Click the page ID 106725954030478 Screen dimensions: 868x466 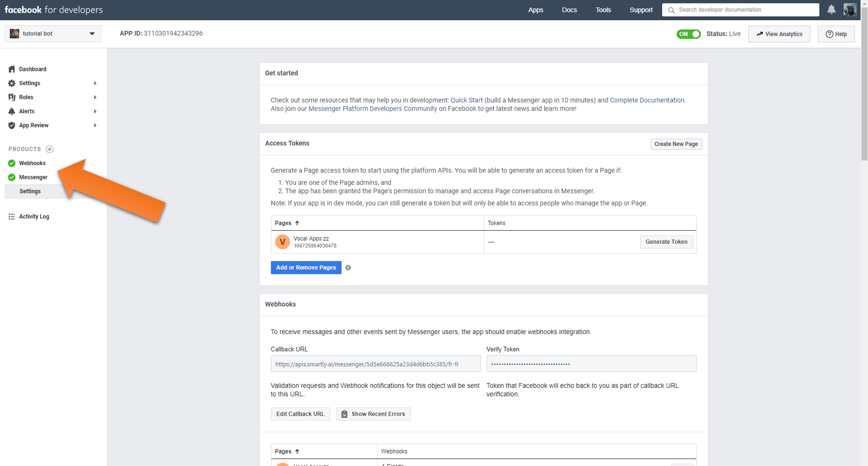pos(315,246)
